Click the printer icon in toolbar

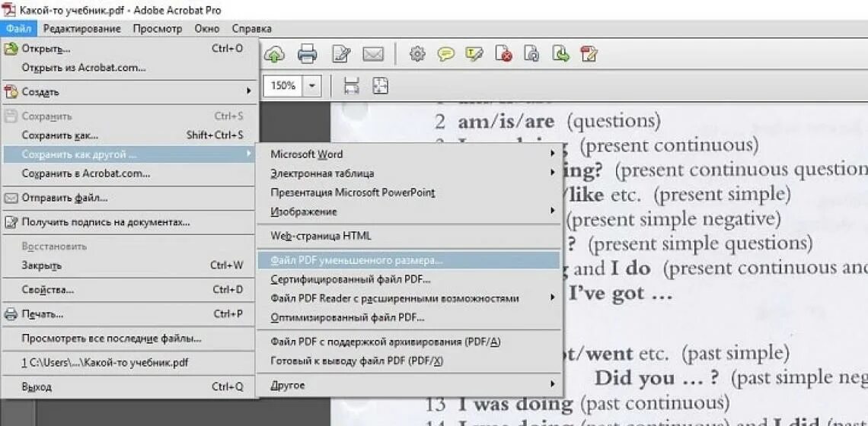[x=308, y=54]
